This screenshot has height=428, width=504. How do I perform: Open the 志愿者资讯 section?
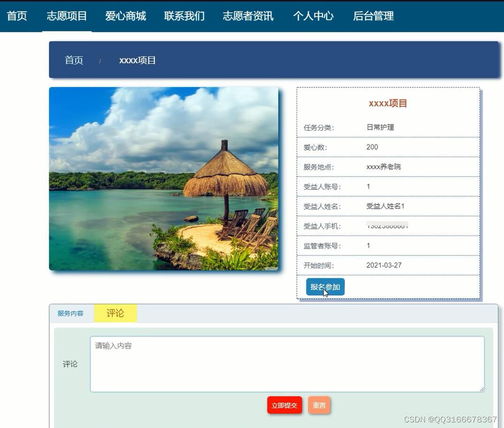click(248, 15)
